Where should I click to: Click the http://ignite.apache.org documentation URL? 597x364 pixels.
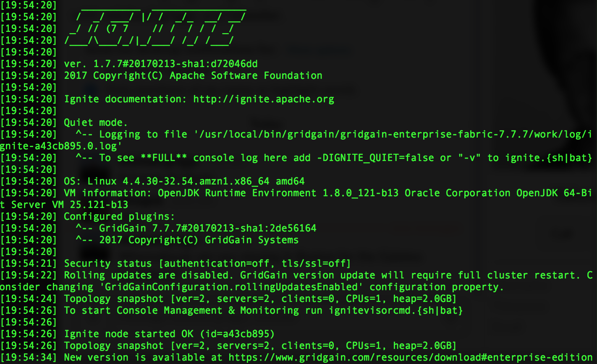click(264, 99)
